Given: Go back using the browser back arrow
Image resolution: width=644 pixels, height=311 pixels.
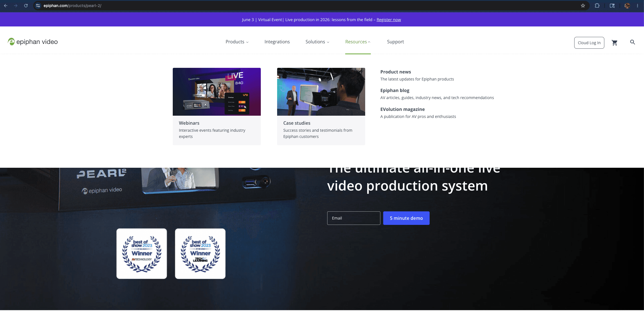Looking at the screenshot, I should coord(6,6).
